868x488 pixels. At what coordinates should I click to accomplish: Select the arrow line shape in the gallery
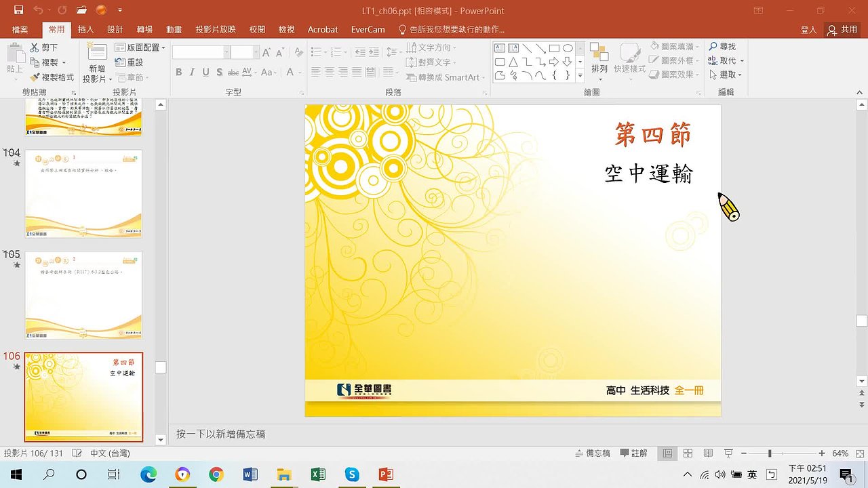540,48
